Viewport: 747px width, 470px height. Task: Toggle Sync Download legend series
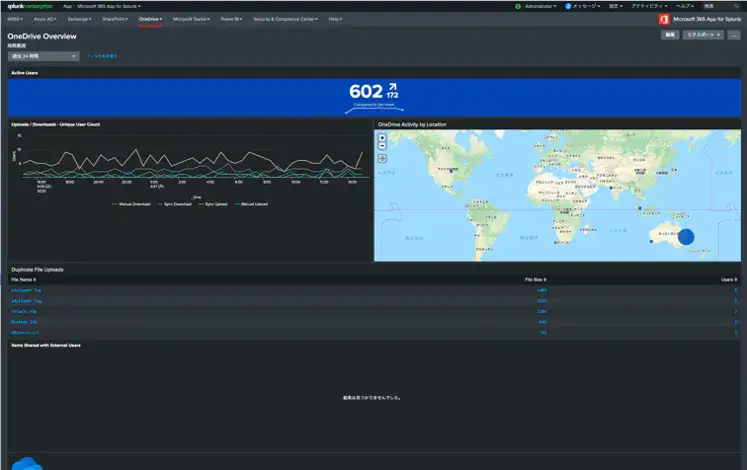pyautogui.click(x=174, y=204)
